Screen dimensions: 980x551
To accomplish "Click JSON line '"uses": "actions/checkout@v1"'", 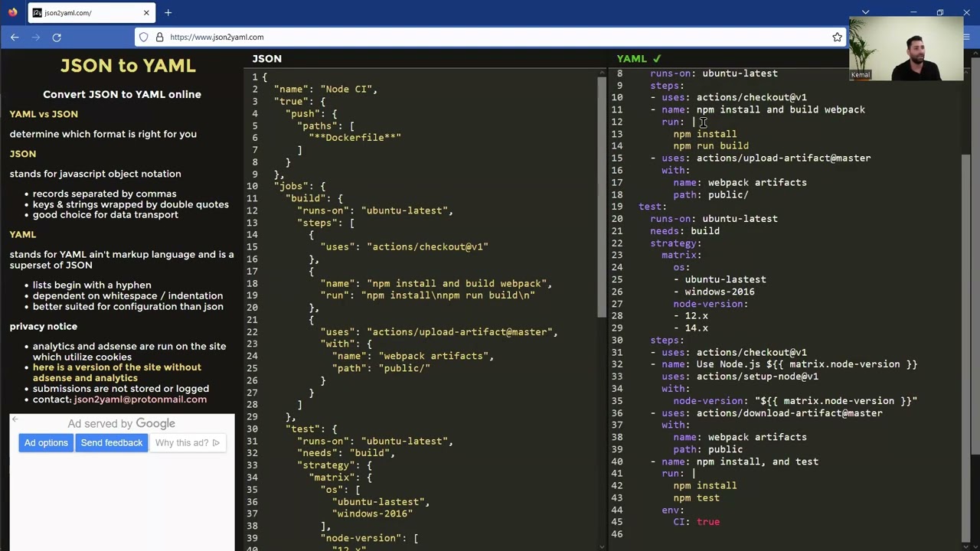I will tap(404, 247).
